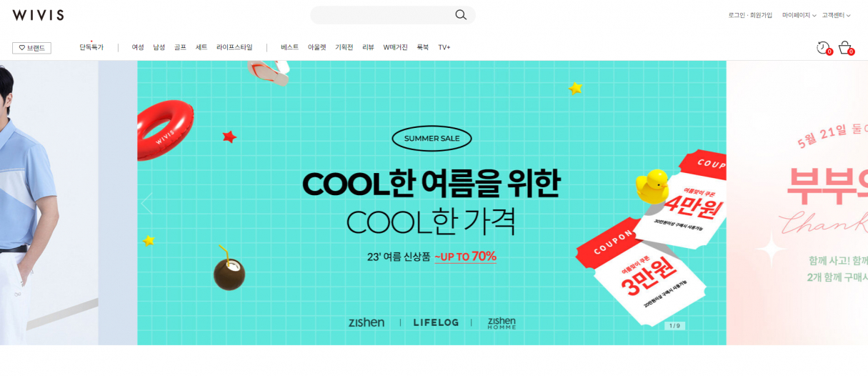Click the TV+ menu item
This screenshot has height=376, width=868.
click(444, 47)
